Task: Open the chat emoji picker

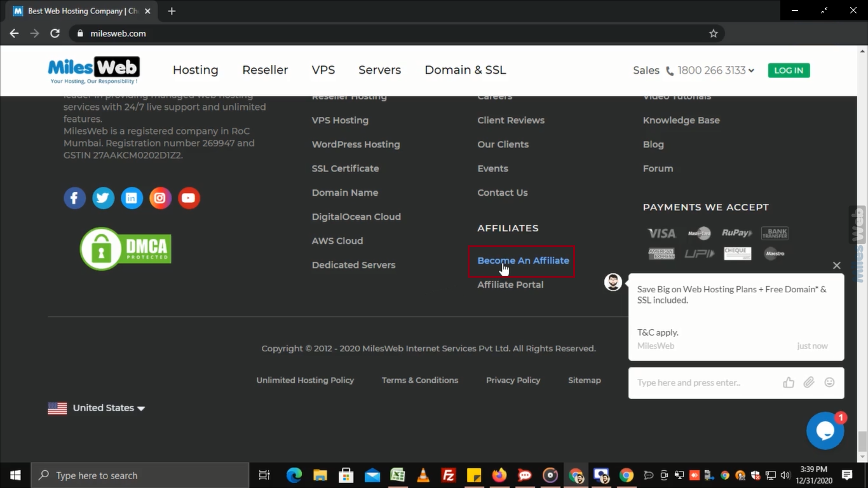Action: click(829, 383)
